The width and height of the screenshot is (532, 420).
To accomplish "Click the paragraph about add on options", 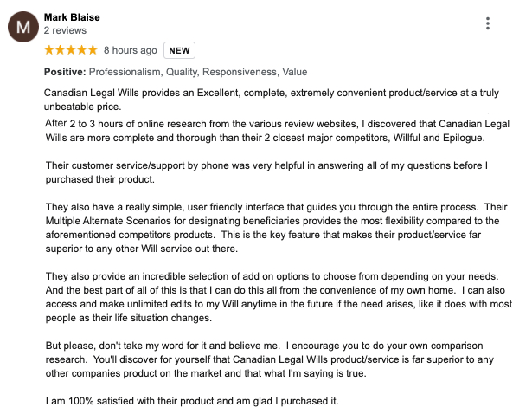I will (x=279, y=297).
